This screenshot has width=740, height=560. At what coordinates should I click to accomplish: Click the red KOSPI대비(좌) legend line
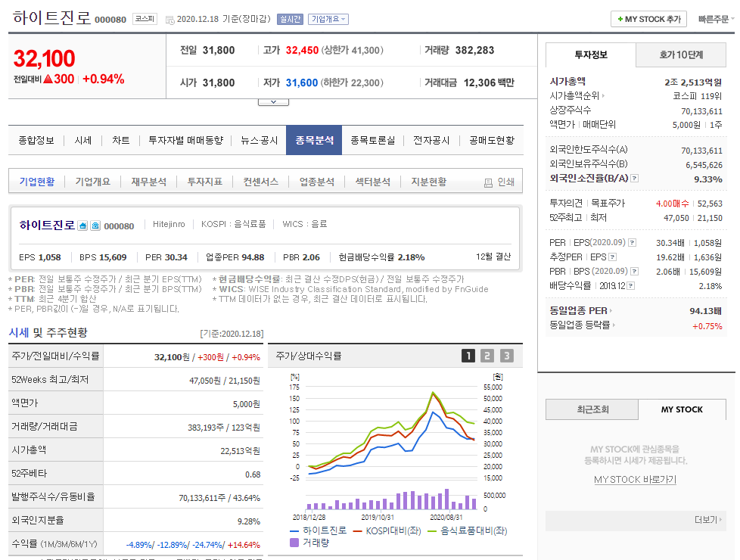[x=357, y=531]
